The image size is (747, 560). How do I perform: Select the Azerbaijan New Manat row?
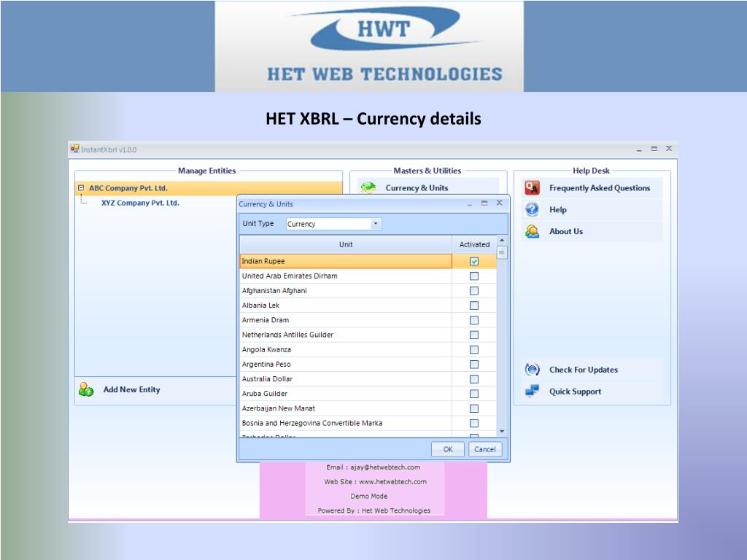pos(346,409)
